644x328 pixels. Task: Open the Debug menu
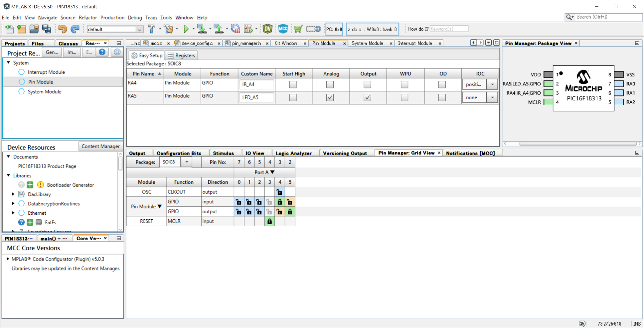point(135,18)
